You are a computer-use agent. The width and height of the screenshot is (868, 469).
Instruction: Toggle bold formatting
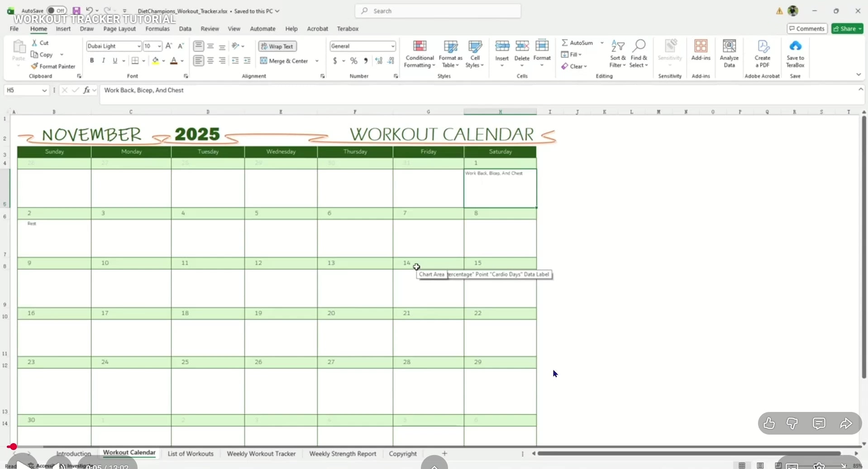(92, 60)
